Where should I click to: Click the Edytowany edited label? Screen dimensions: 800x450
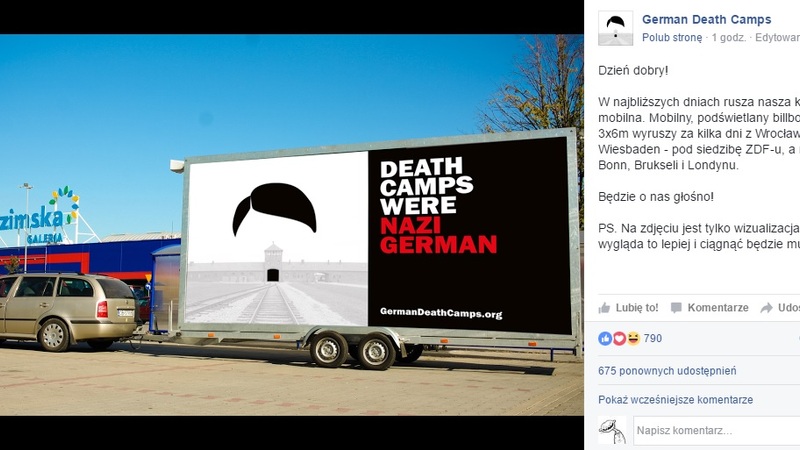(776, 37)
